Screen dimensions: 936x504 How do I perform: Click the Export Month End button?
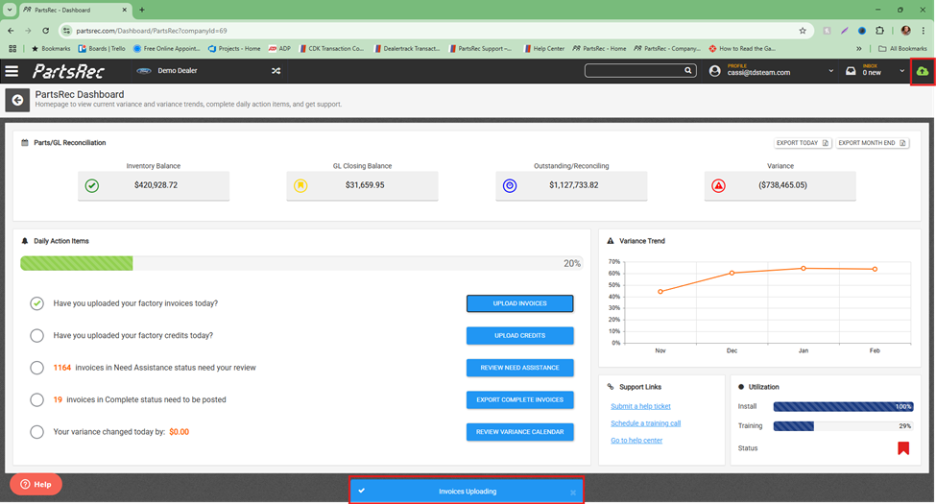tap(872, 143)
